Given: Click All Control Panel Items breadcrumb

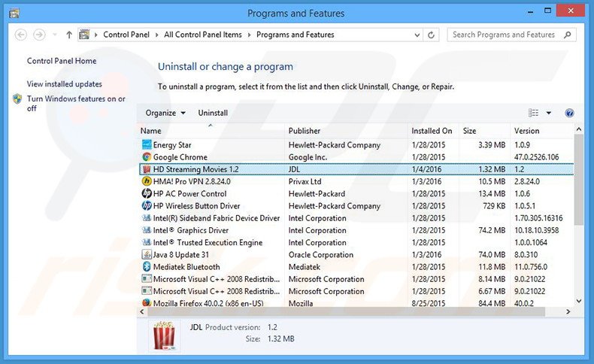Looking at the screenshot, I should pos(203,35).
